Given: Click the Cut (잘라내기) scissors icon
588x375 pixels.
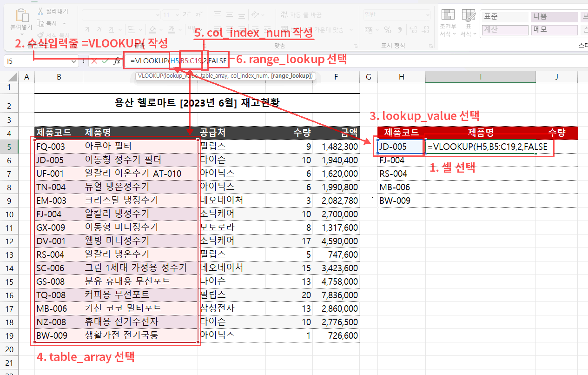Looking at the screenshot, I should [x=41, y=11].
